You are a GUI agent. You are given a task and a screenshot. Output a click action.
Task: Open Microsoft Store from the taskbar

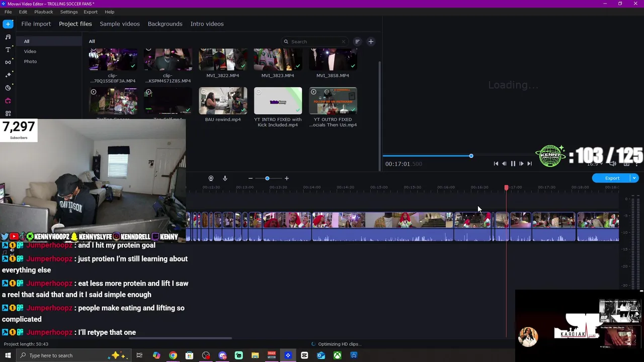[189, 355]
